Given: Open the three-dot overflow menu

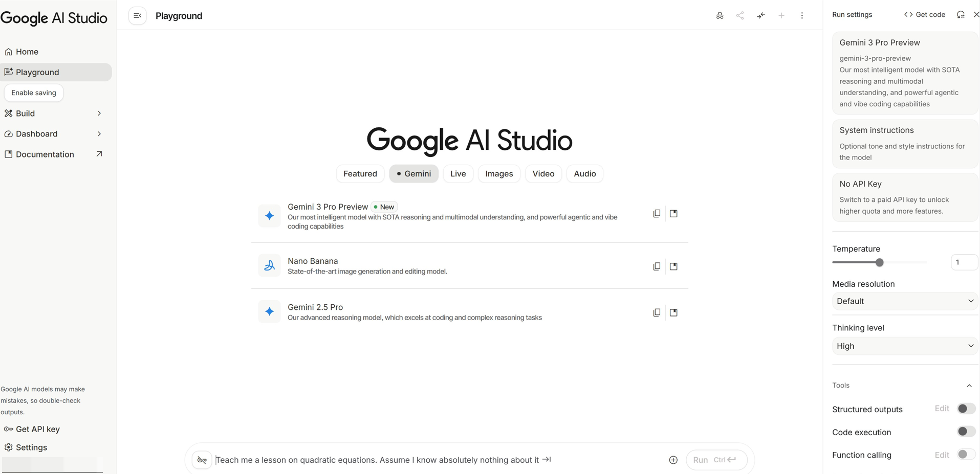Looking at the screenshot, I should pos(802,15).
